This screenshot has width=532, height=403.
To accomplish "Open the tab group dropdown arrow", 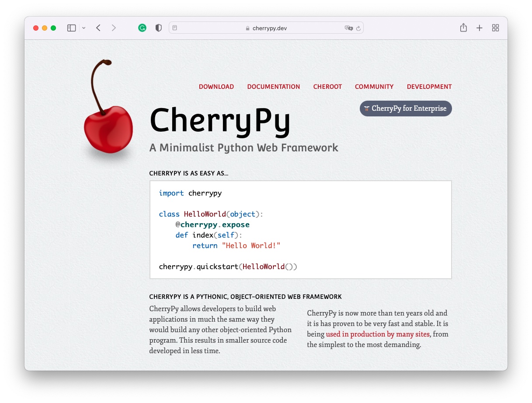I will tap(83, 28).
